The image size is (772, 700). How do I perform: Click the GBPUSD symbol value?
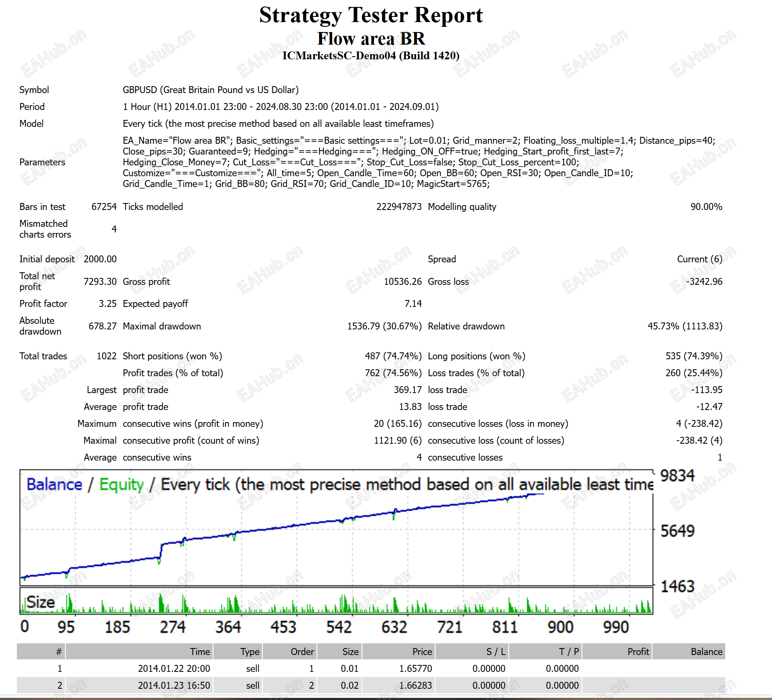pos(210,90)
